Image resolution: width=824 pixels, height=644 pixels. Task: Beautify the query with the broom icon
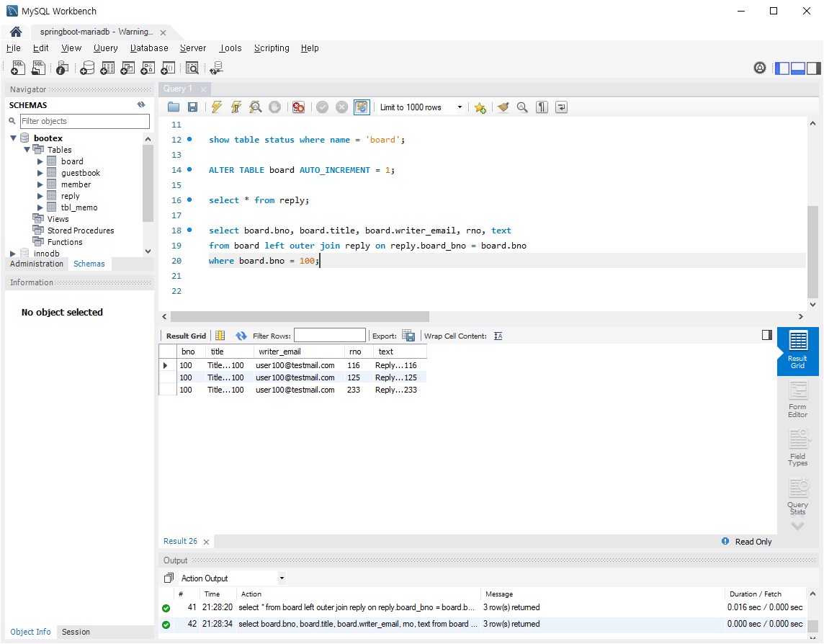(x=503, y=107)
